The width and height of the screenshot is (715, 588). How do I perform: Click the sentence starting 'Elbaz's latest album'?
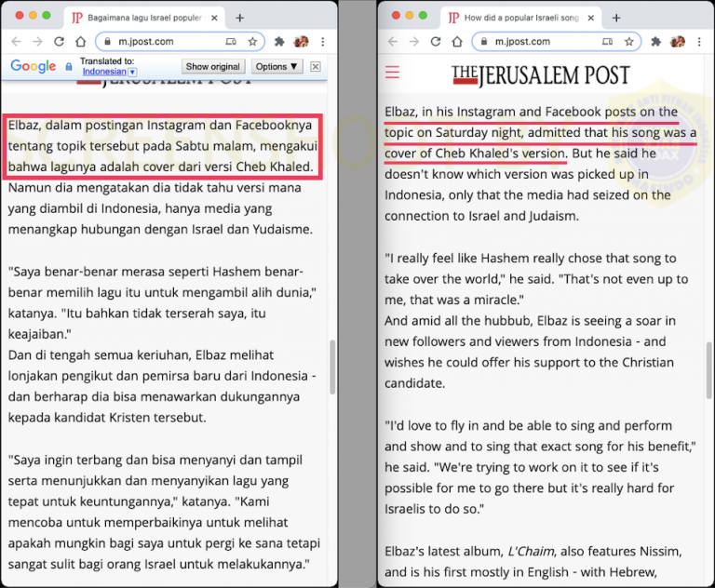pyautogui.click(x=533, y=562)
